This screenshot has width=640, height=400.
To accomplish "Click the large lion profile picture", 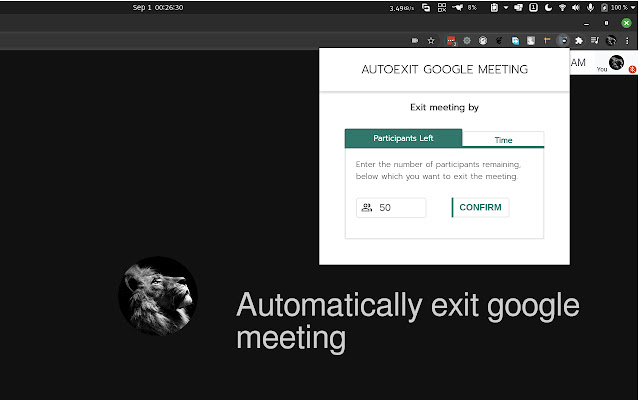I will tap(158, 296).
